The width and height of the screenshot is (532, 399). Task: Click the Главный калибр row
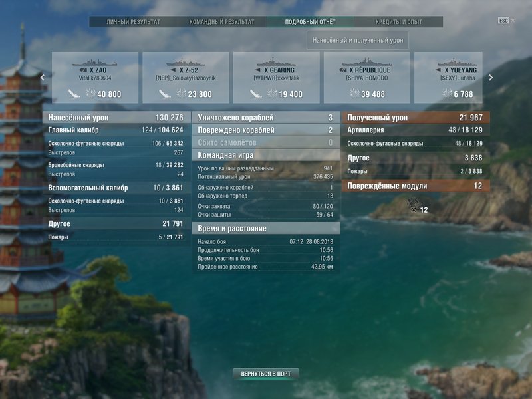[116, 130]
